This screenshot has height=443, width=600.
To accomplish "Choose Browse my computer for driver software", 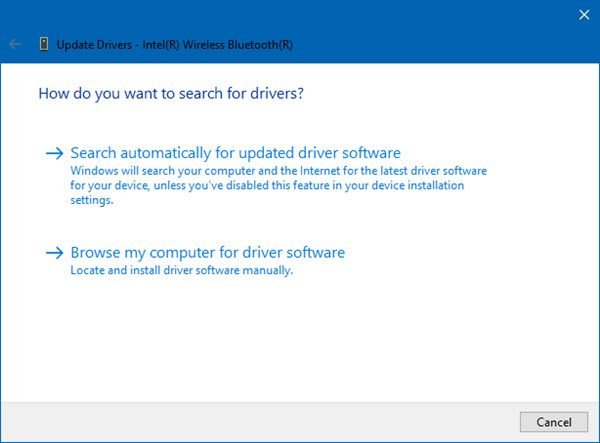I will coord(208,252).
